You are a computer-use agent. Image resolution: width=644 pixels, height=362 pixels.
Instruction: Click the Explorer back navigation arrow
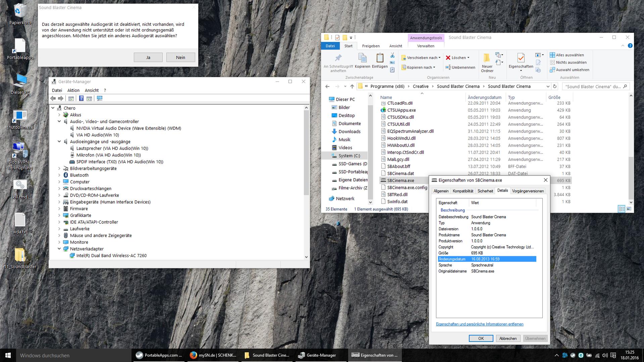coord(328,86)
